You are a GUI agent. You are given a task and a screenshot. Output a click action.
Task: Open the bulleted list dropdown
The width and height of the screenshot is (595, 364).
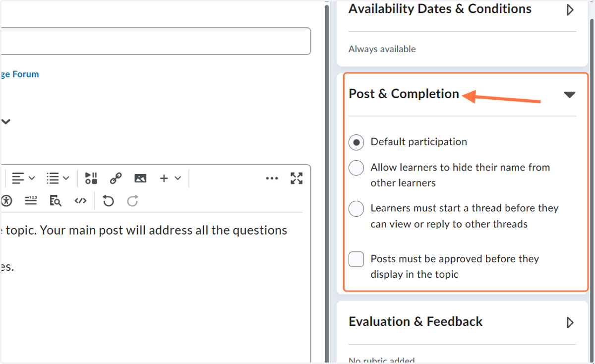pos(58,178)
